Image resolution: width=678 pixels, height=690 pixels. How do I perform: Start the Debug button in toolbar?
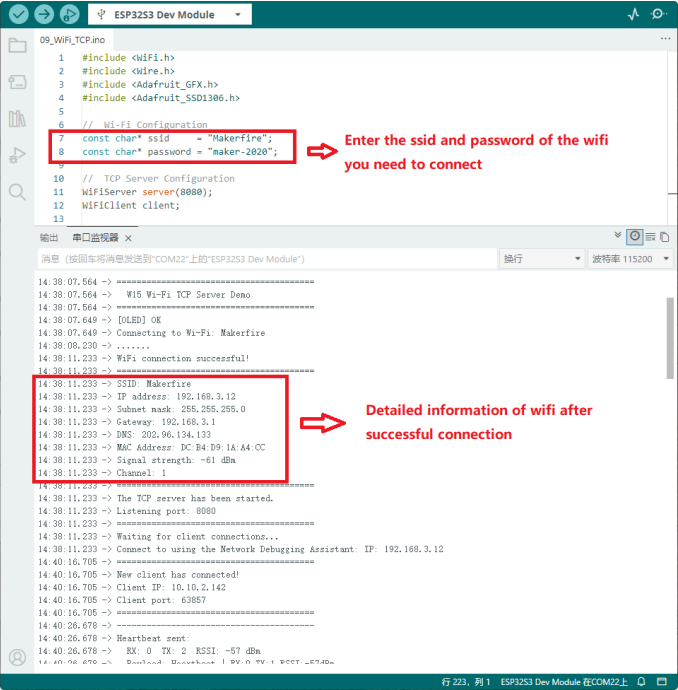(x=70, y=15)
